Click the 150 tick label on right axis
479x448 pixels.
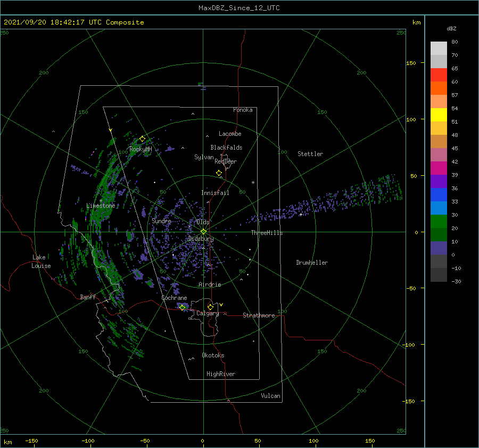click(411, 63)
